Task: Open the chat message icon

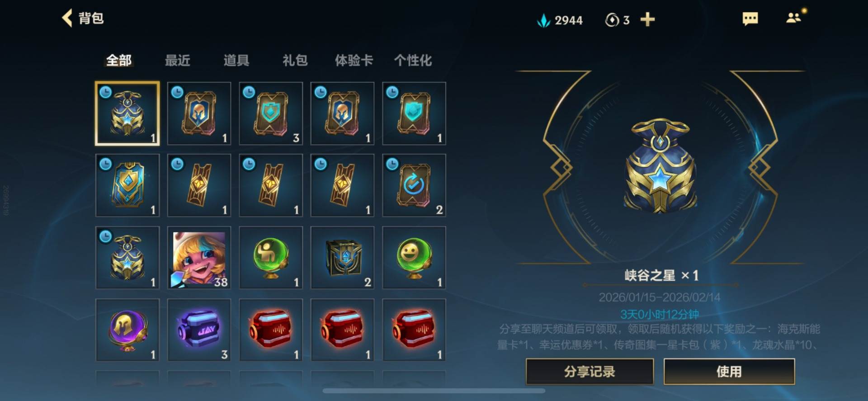Action: pyautogui.click(x=750, y=19)
